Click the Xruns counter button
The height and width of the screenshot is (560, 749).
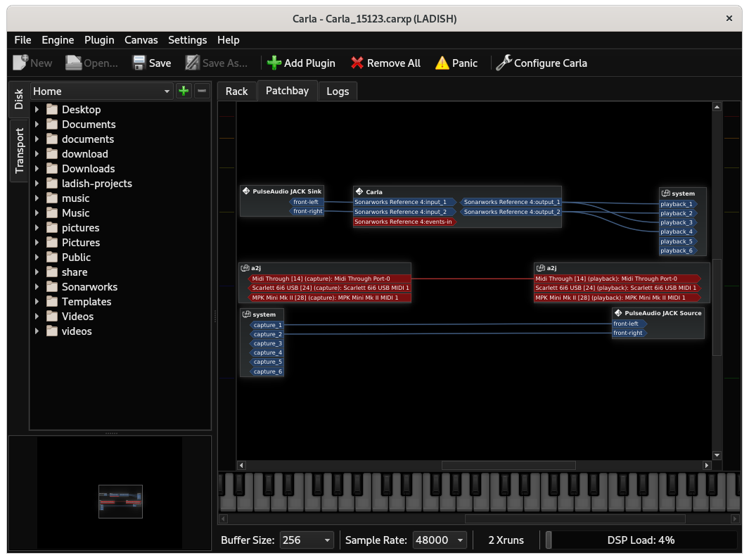coord(506,540)
